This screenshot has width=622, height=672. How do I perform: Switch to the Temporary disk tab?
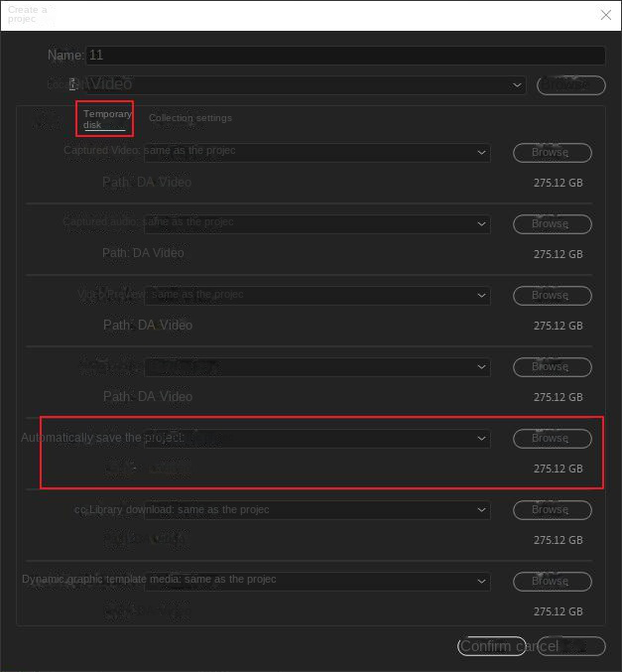(105, 119)
